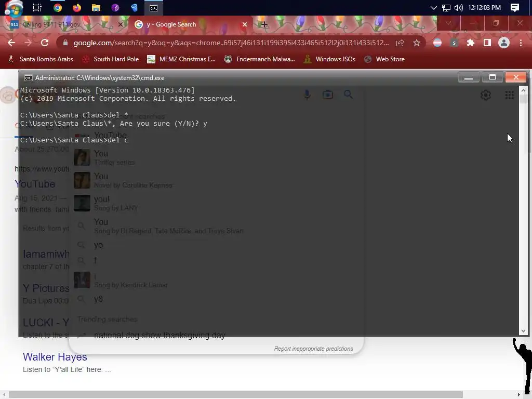This screenshot has width=532, height=399.
Task: Click the browser horizontal scrollbar
Action: pos(236,394)
